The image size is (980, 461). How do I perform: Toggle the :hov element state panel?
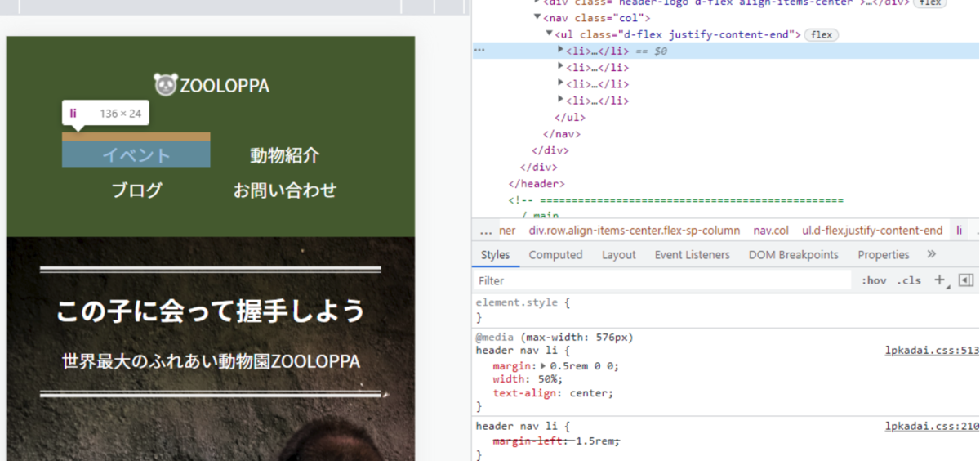[874, 280]
